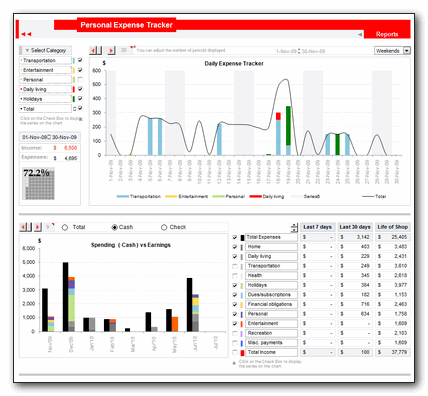Select the Check radio button
The height and width of the screenshot is (396, 428).
[x=164, y=227]
